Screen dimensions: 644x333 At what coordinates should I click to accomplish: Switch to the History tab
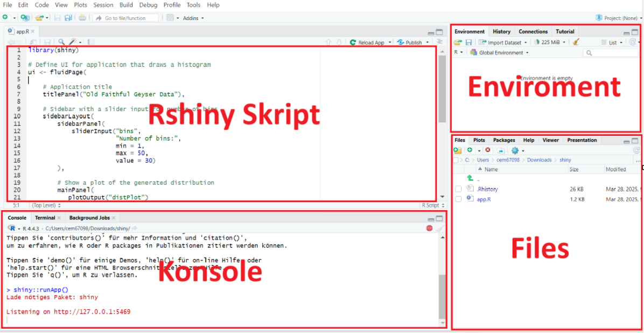coord(501,31)
